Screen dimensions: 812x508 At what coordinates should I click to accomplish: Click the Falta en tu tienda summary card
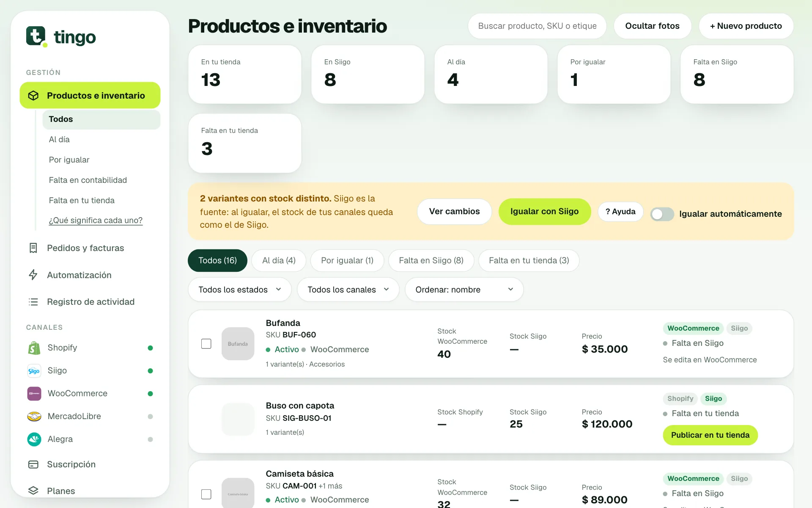[x=245, y=143]
